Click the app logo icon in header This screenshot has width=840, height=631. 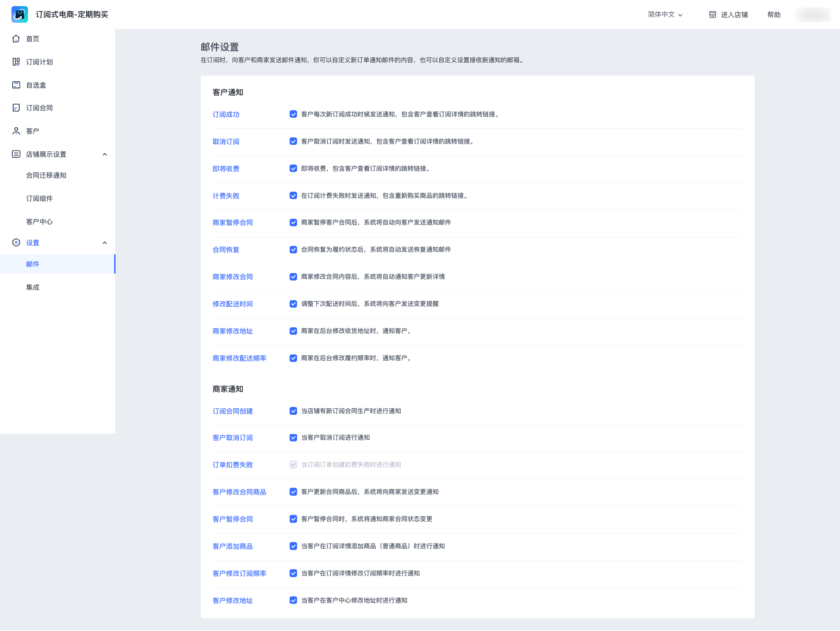pyautogui.click(x=20, y=14)
